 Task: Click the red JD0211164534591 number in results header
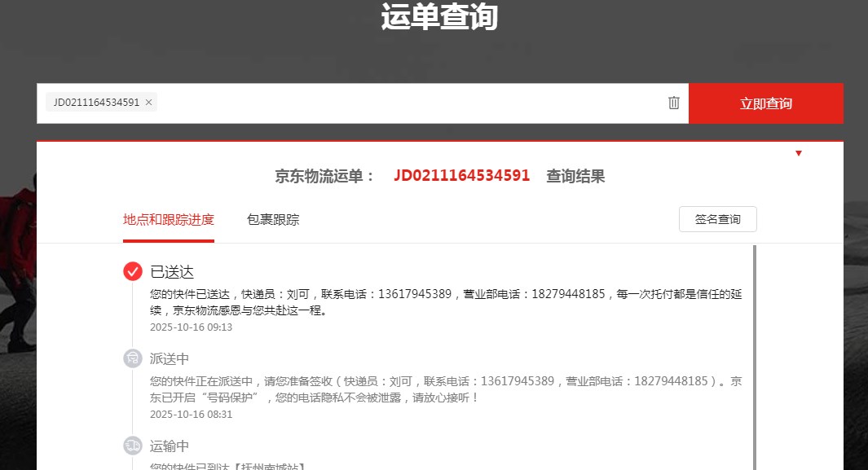(x=461, y=176)
